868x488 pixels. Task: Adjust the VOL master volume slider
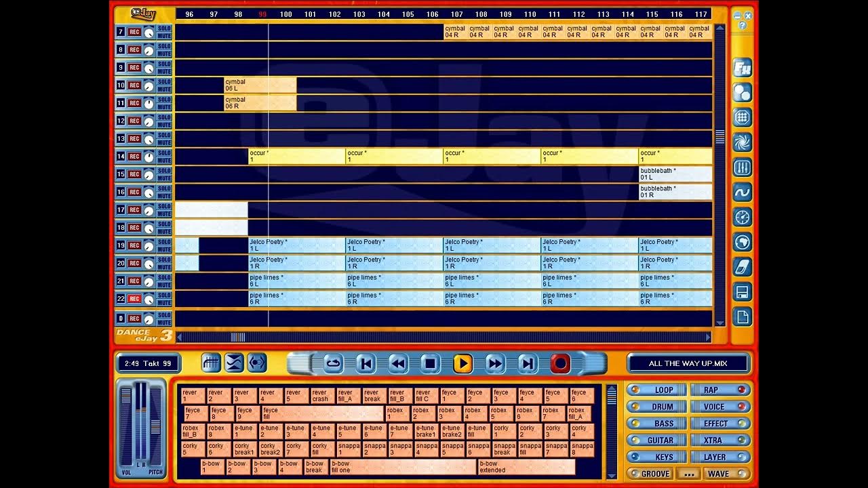tap(126, 396)
